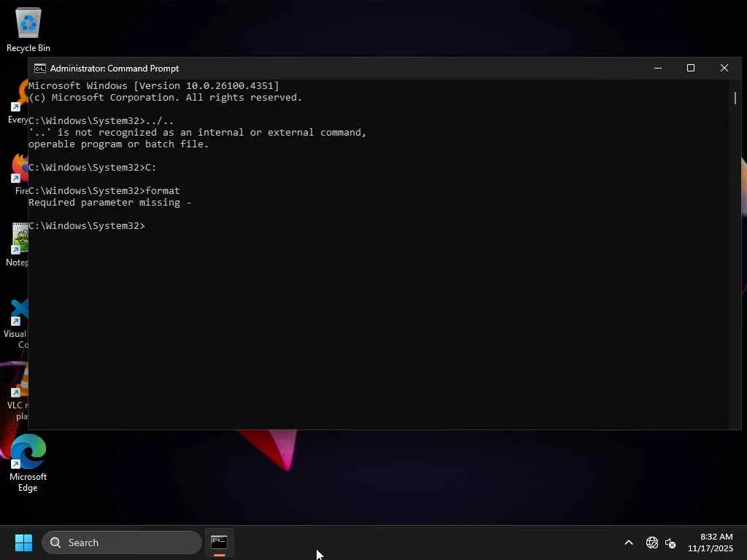
Task: Click the 'Required parameter missing -' line
Action: (x=109, y=203)
